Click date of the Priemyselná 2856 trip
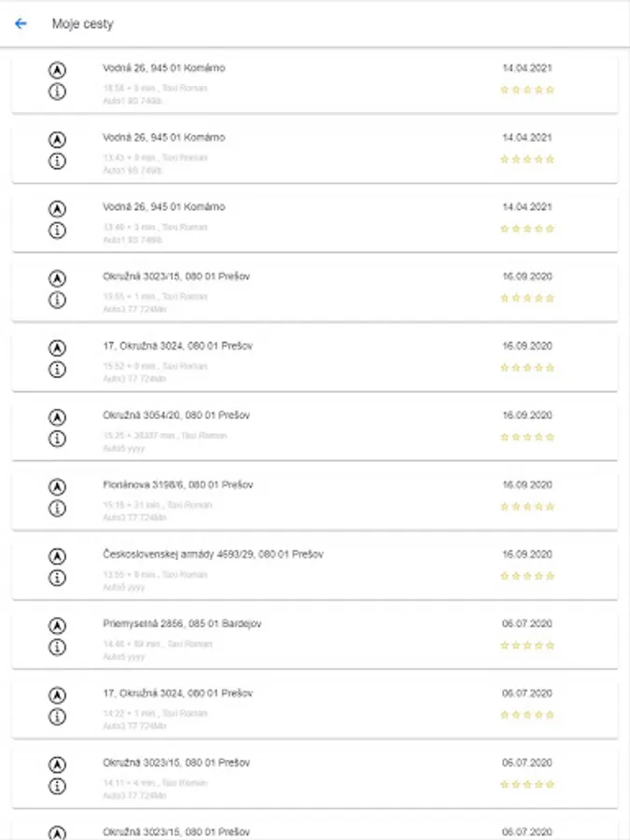The image size is (630, 840). click(527, 623)
